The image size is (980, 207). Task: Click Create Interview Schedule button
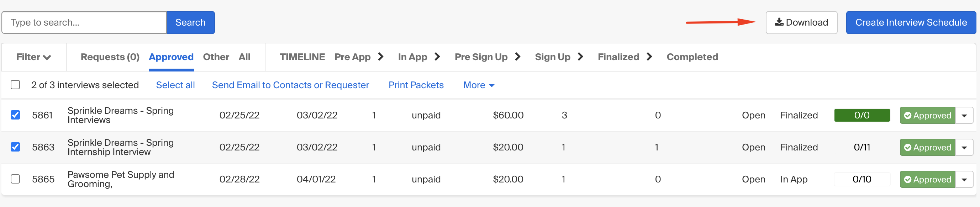pyautogui.click(x=911, y=22)
